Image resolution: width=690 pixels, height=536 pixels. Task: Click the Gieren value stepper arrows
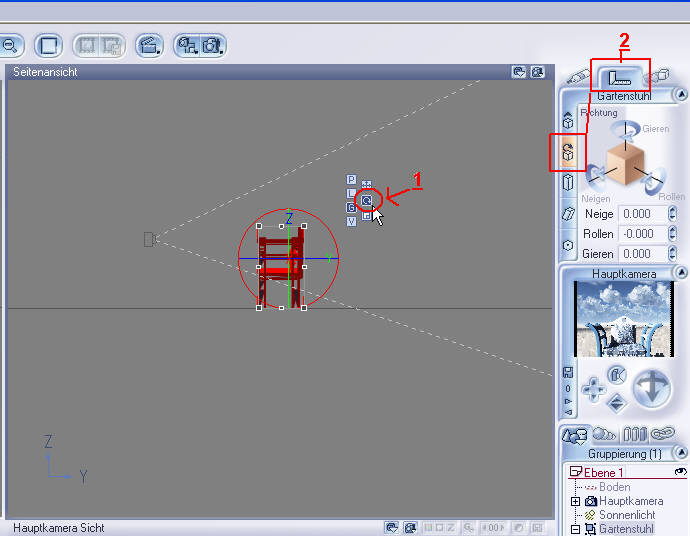672,253
